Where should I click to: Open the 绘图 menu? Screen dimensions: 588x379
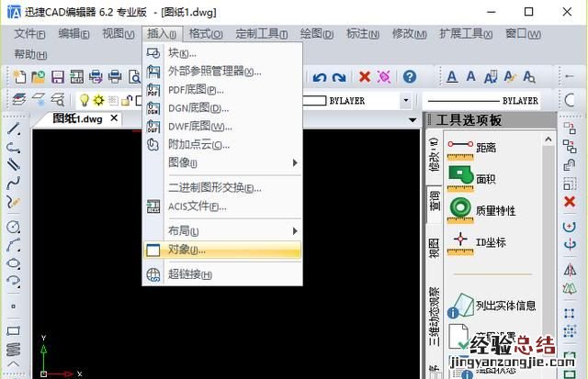click(317, 34)
